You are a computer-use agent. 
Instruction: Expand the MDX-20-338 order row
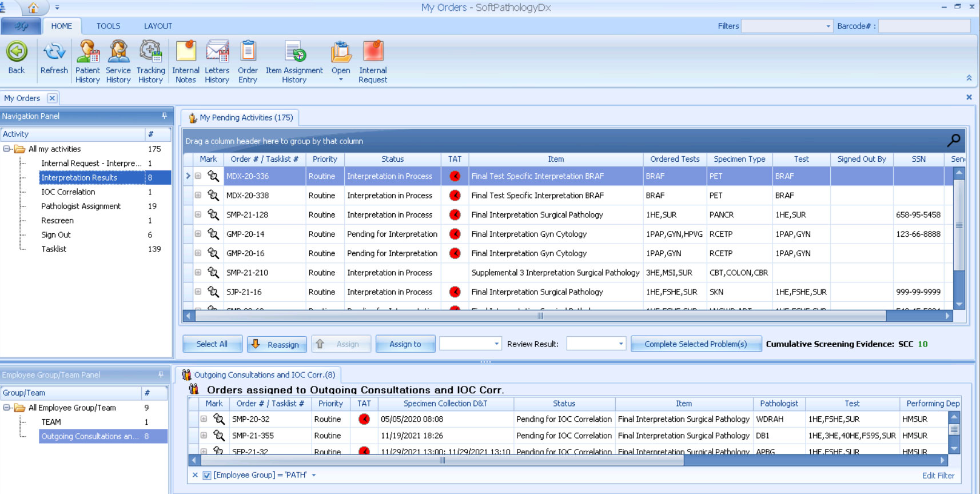coord(198,196)
